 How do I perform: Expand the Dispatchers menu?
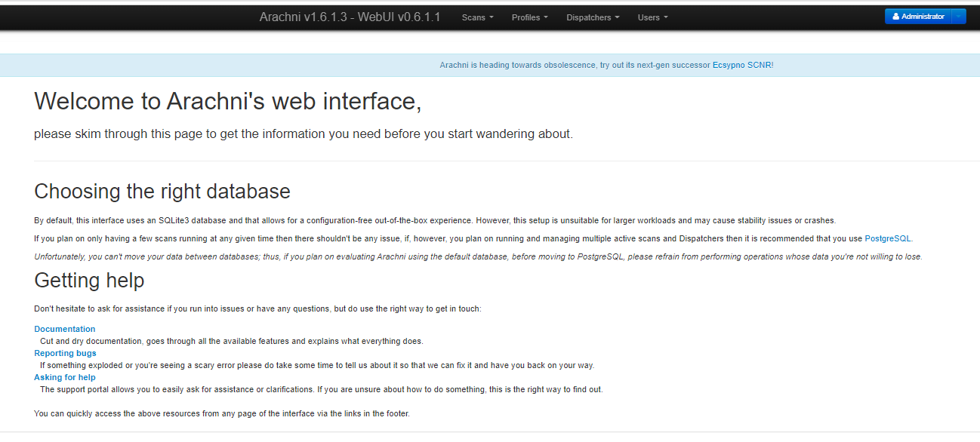[593, 17]
